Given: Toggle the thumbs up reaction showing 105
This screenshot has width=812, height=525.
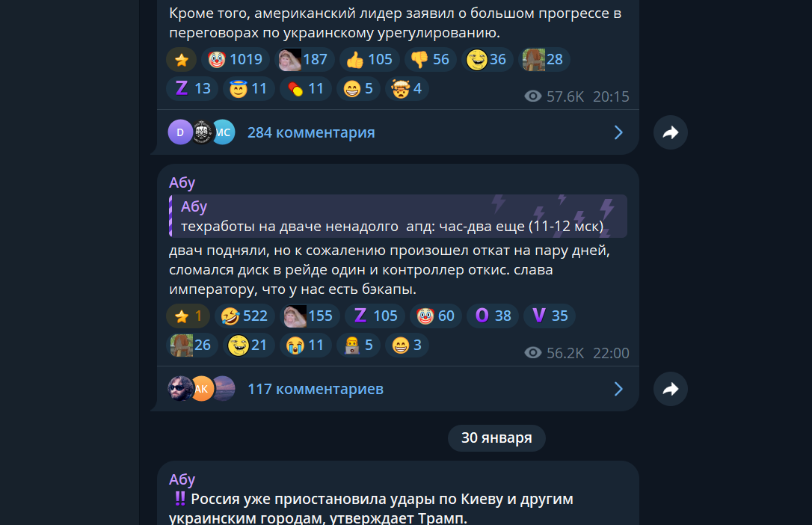Looking at the screenshot, I should pos(369,60).
